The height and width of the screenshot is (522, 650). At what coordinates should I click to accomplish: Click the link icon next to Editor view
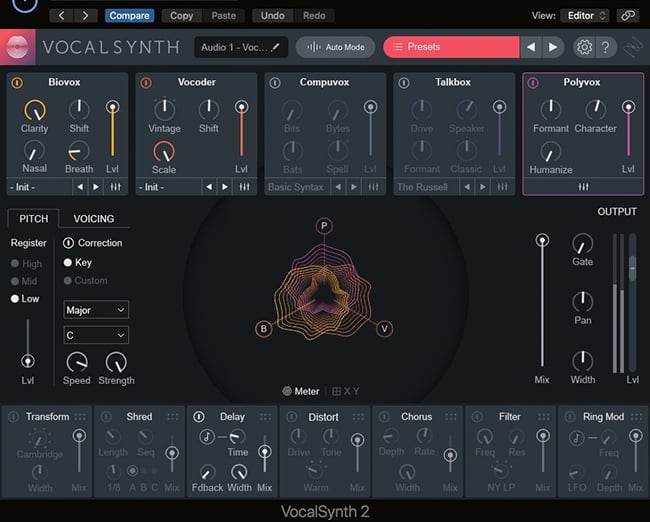pyautogui.click(x=627, y=15)
